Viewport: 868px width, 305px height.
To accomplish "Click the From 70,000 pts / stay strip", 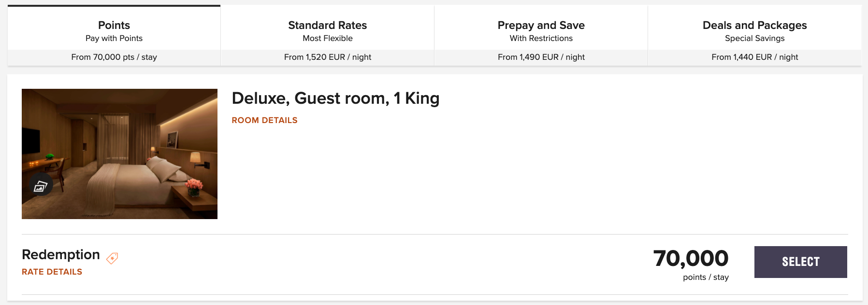I will point(114,57).
